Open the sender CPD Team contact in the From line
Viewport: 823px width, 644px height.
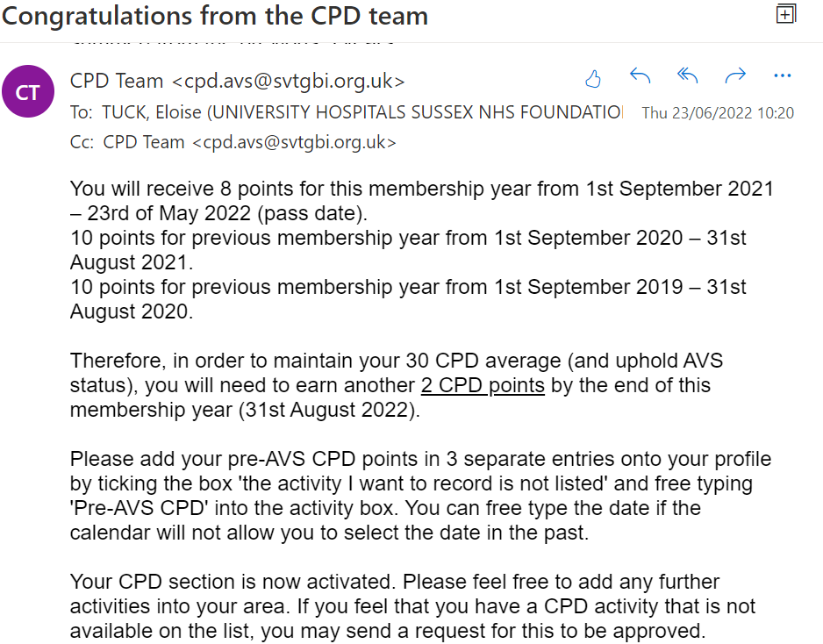click(237, 82)
